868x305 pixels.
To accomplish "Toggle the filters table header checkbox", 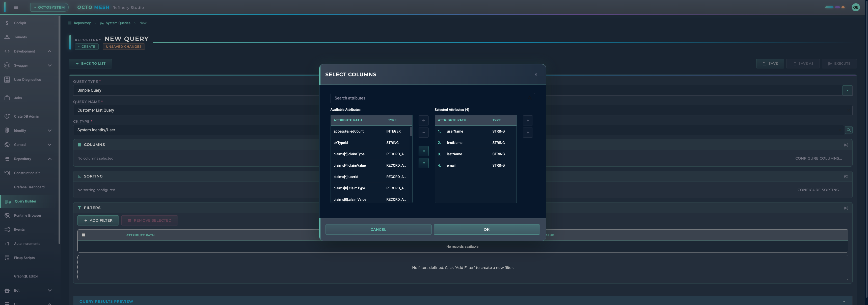I will pos(83,235).
